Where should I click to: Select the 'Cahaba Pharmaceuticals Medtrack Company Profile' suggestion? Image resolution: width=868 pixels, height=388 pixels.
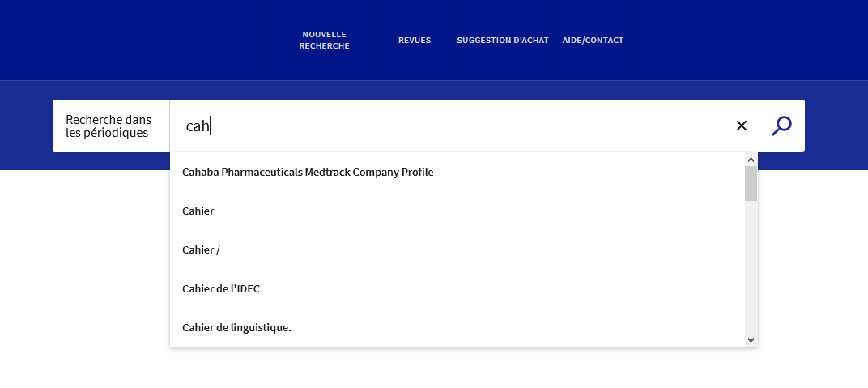coord(308,172)
